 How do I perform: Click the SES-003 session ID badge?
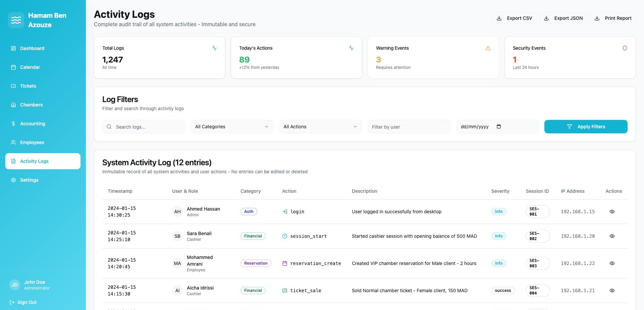coord(538,263)
